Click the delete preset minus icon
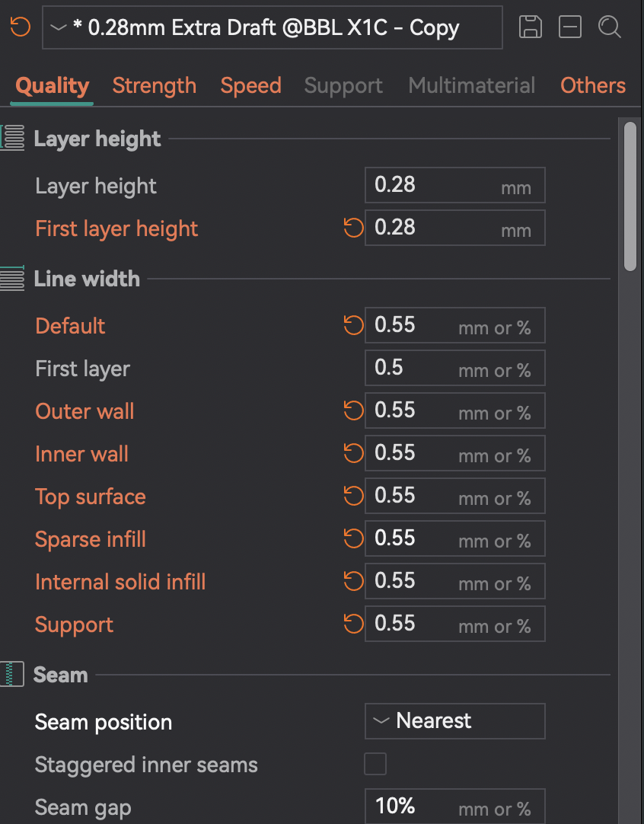Screen dimensions: 644x824 (569, 27)
